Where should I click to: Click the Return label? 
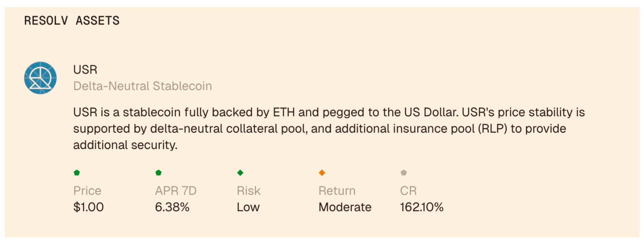(337, 191)
